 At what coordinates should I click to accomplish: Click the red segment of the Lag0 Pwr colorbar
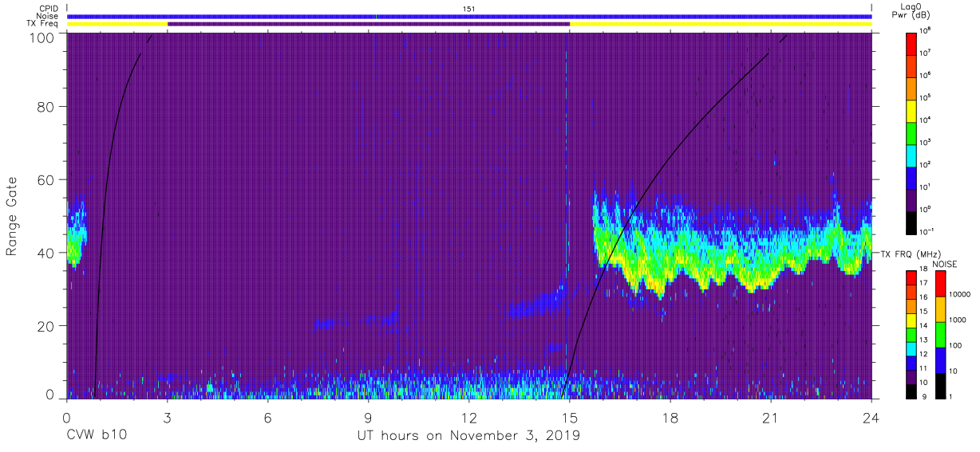tap(913, 43)
